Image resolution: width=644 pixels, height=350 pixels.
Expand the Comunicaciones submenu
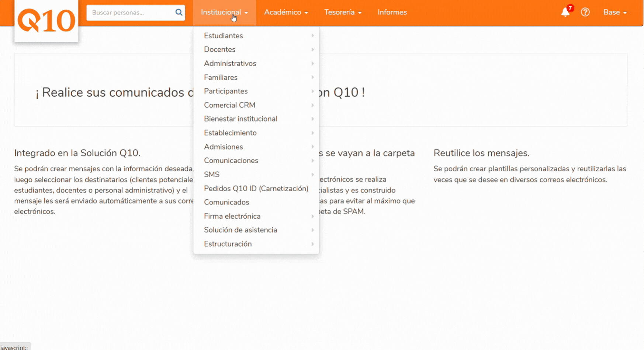tap(256, 161)
